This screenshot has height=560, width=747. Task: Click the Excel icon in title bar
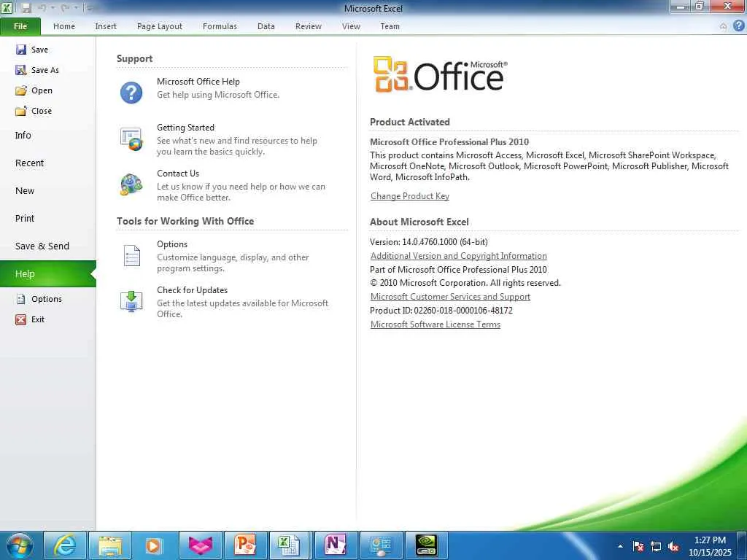pos(7,7)
